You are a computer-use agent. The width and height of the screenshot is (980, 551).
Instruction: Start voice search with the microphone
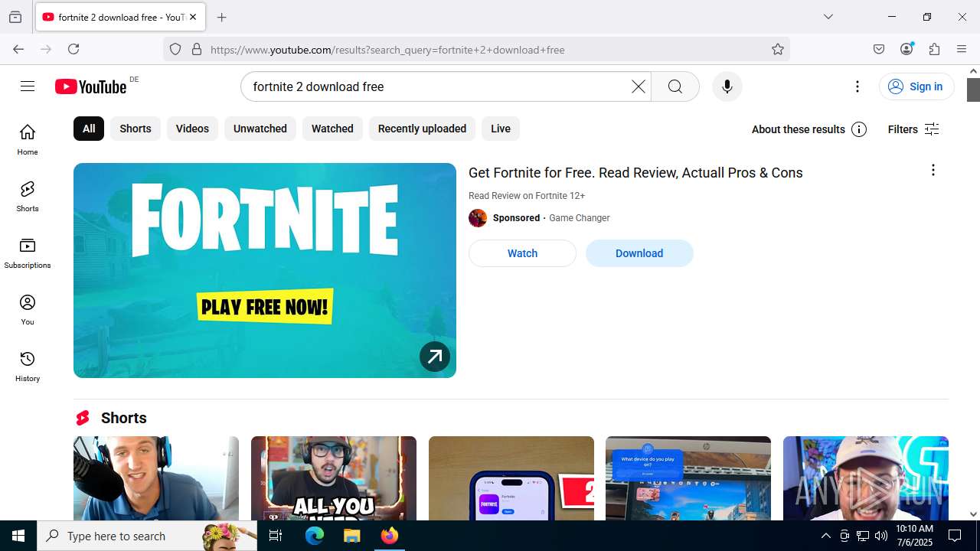(727, 86)
